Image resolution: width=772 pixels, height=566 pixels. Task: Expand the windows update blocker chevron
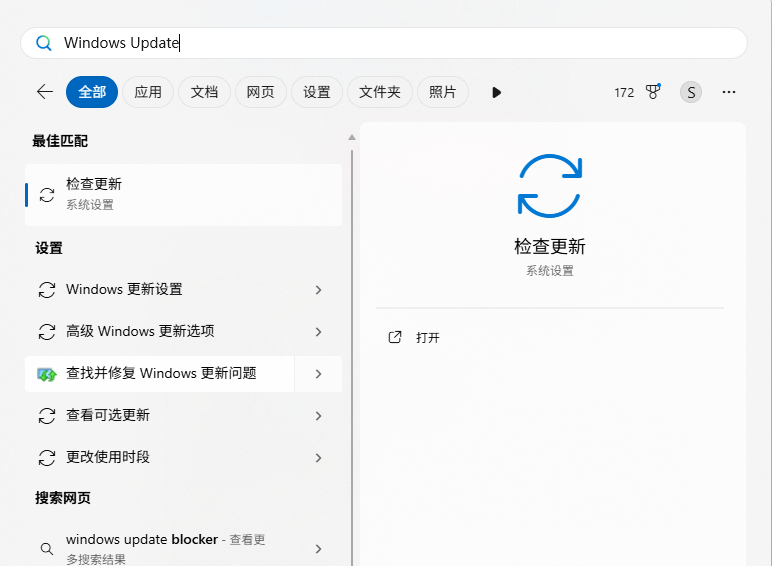pos(319,549)
